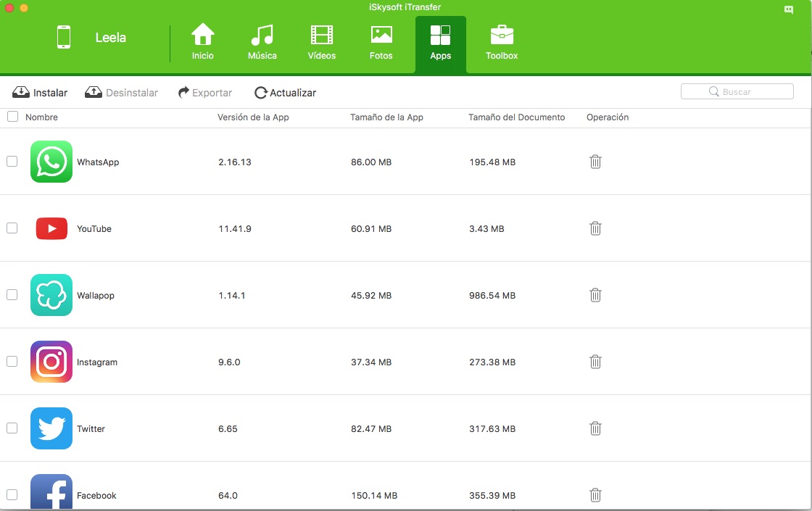Click the 317.63 MB document size cell
This screenshot has height=511, width=812.
coord(492,428)
